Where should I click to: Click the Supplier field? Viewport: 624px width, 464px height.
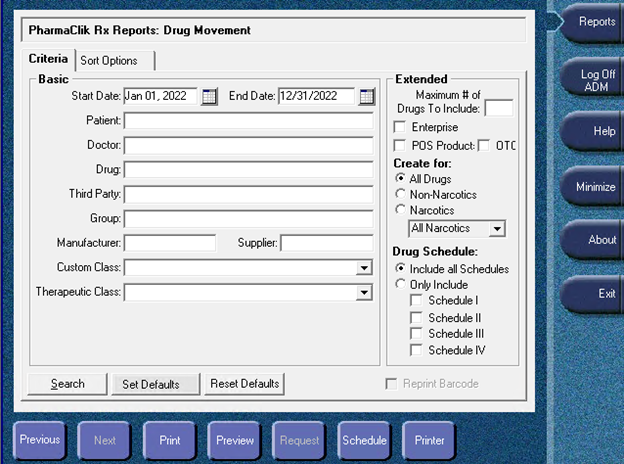pos(327,243)
